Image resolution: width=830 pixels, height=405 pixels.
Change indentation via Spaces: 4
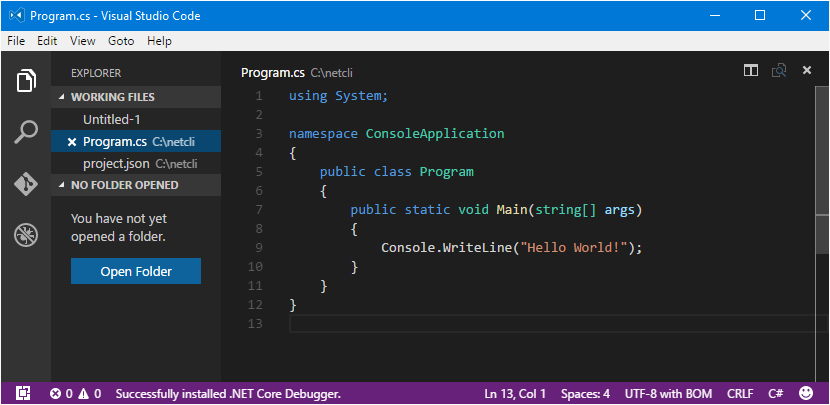pyautogui.click(x=585, y=394)
